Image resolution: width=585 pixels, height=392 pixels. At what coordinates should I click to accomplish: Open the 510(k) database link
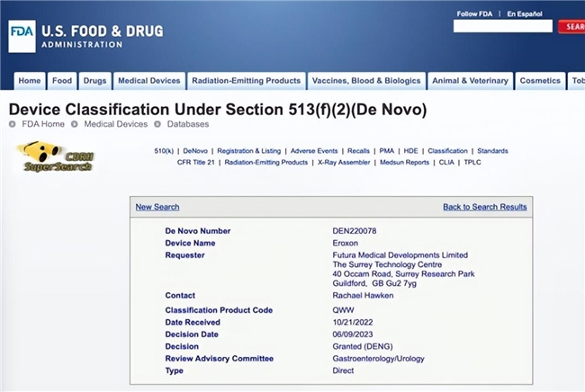(x=163, y=151)
